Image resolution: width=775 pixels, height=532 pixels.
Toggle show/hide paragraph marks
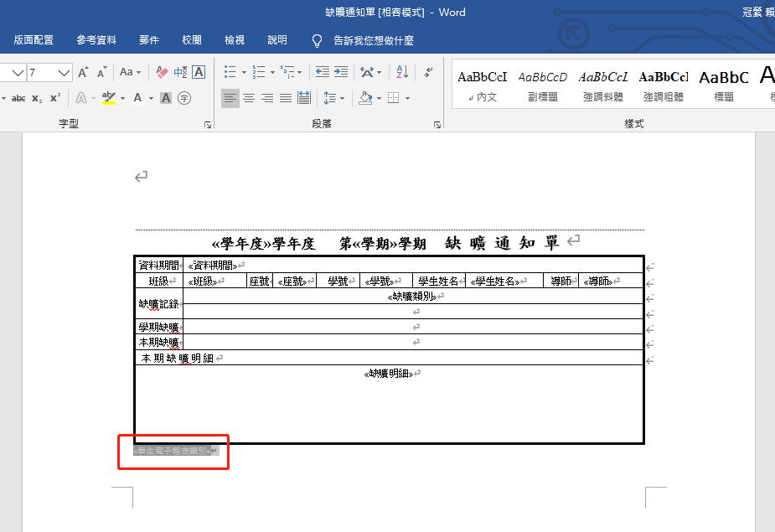click(x=428, y=72)
